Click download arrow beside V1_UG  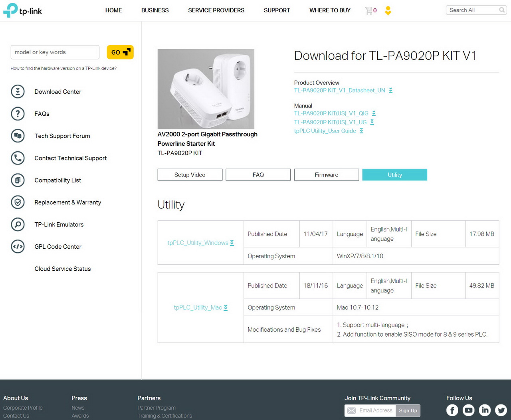[372, 122]
